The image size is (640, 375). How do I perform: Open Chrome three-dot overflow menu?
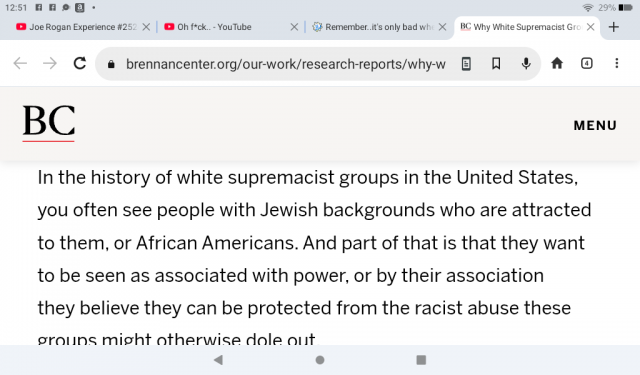(x=617, y=63)
